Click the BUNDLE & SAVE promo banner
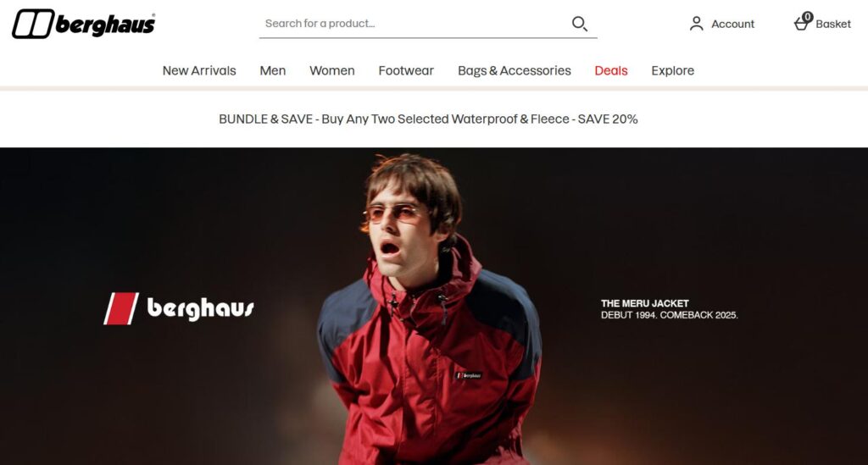 [428, 119]
